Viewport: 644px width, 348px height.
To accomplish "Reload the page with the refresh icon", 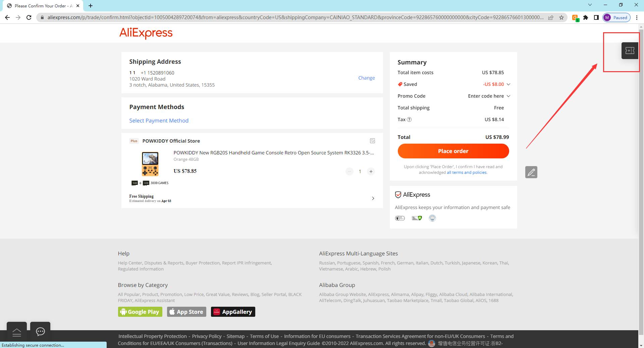I will [x=29, y=17].
